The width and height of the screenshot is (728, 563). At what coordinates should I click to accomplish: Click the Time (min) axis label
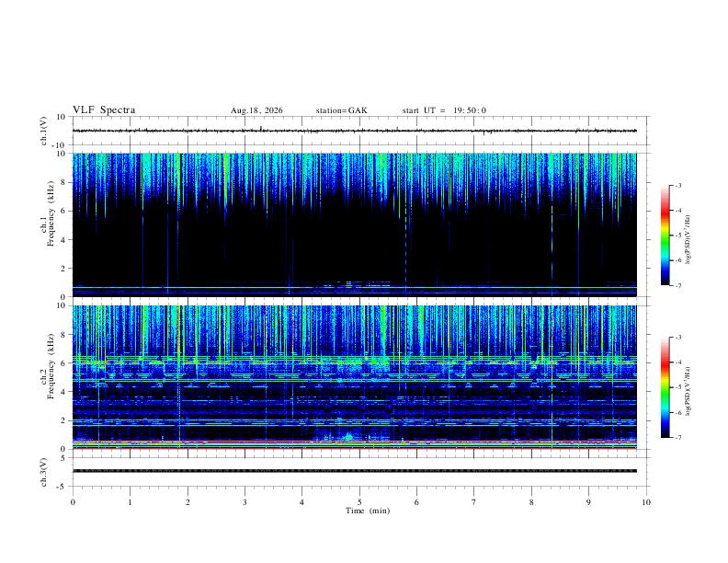[368, 511]
